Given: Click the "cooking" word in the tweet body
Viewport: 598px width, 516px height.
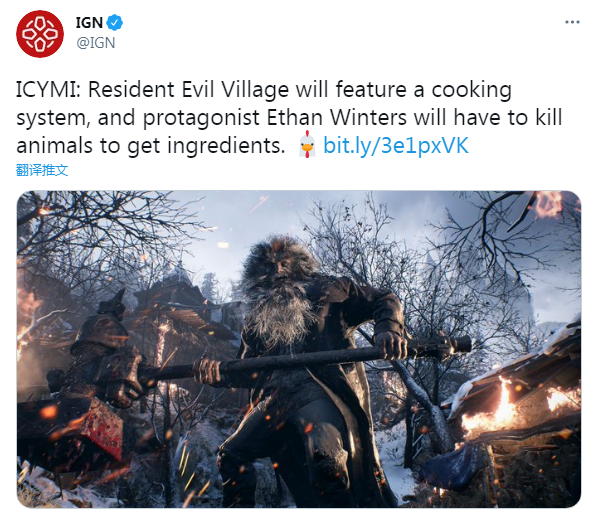Looking at the screenshot, I should (x=471, y=91).
